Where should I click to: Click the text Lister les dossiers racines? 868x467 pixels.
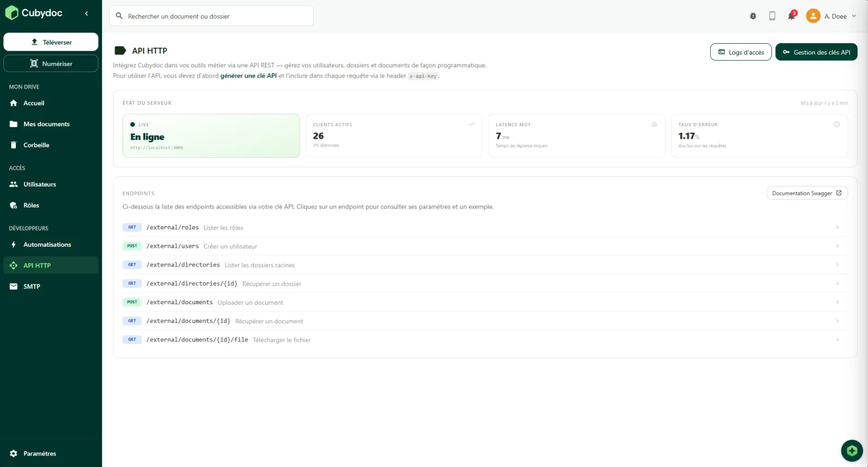(x=260, y=265)
